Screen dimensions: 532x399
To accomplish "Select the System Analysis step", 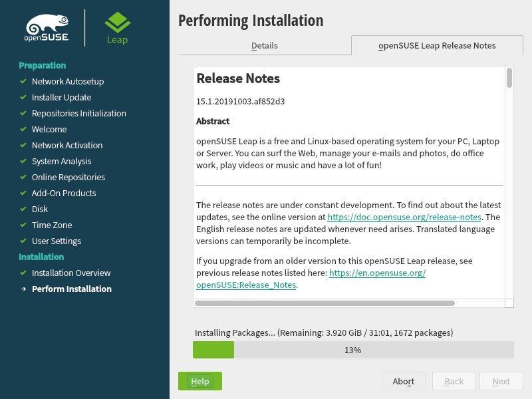I will point(61,161).
